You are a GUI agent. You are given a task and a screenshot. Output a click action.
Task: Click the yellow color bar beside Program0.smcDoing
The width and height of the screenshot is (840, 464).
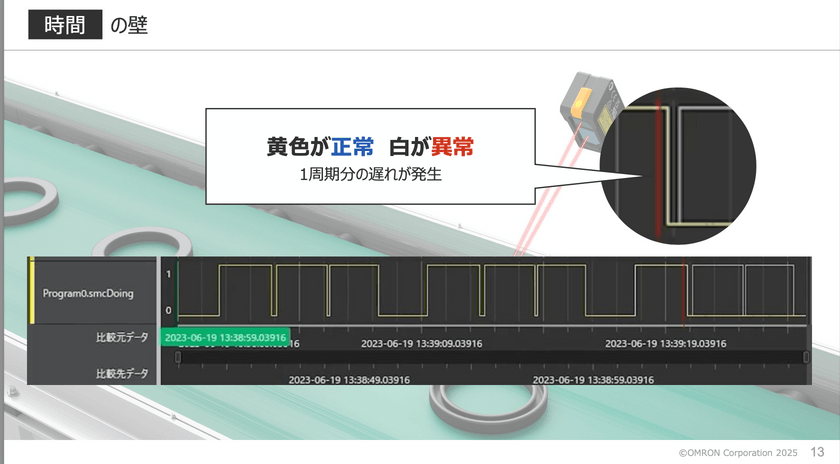tap(33, 292)
